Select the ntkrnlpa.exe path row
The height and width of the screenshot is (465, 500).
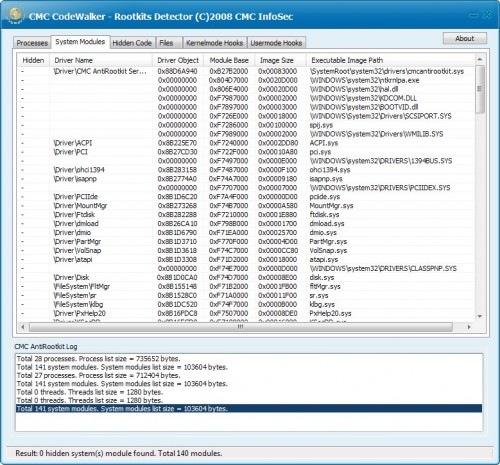(x=246, y=80)
